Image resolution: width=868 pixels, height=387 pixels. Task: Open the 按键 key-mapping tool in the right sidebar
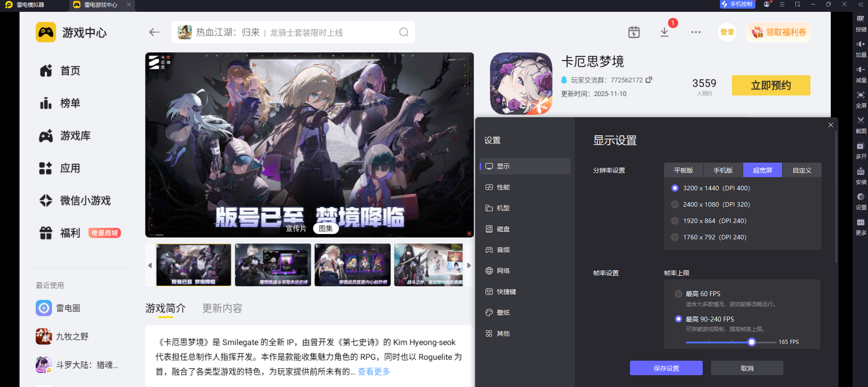861,23
